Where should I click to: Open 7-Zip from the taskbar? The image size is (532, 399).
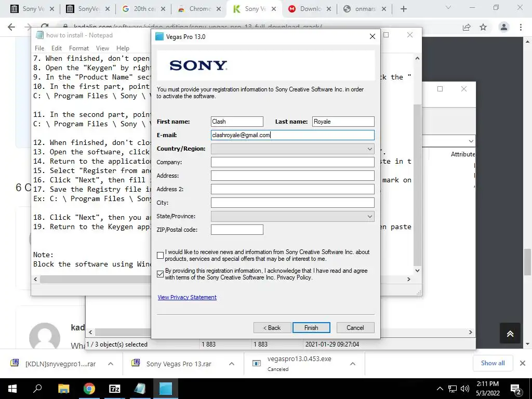click(114, 389)
